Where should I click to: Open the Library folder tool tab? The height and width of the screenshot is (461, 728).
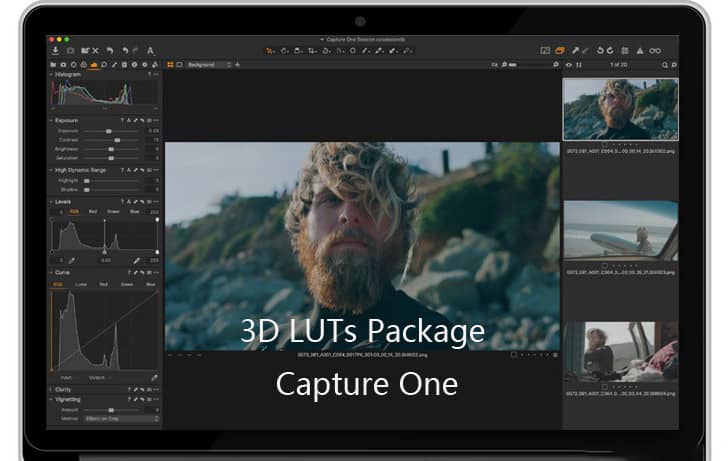click(53, 65)
